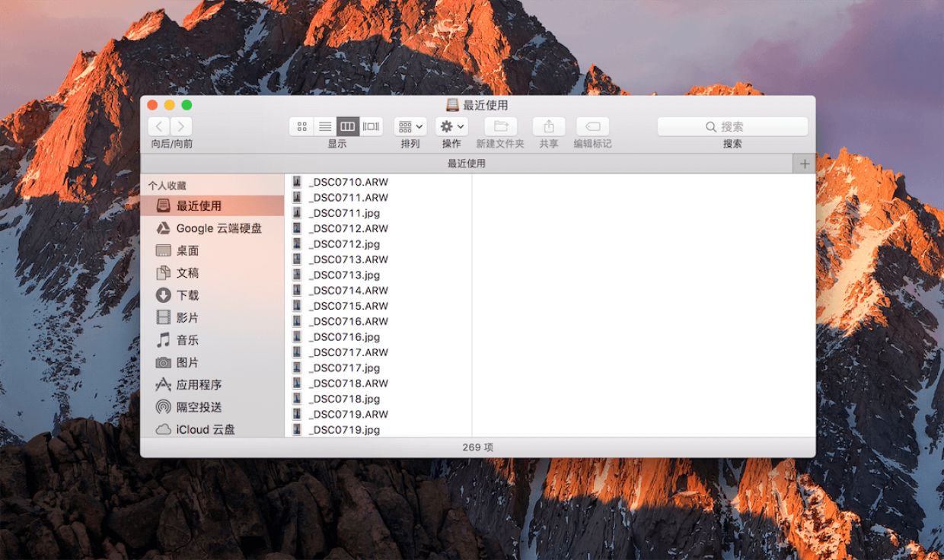Image resolution: width=944 pixels, height=560 pixels.
Task: Select file _DSC0711.ARW
Action: click(378, 198)
